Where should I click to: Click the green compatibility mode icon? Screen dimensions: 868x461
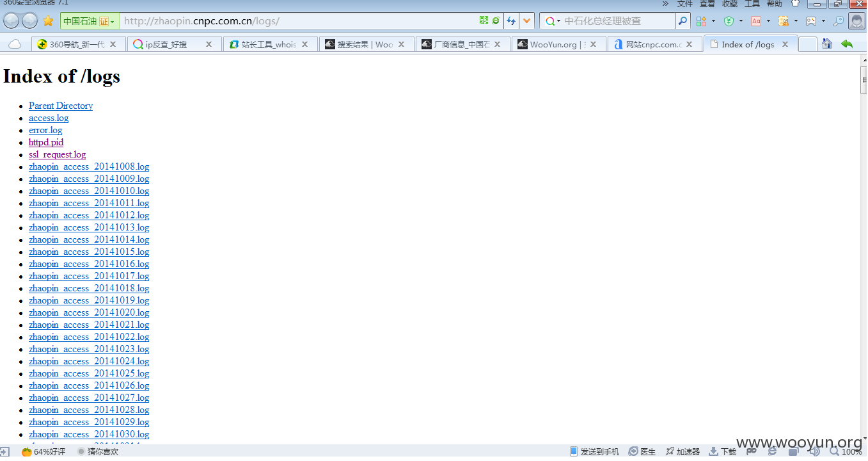click(495, 20)
